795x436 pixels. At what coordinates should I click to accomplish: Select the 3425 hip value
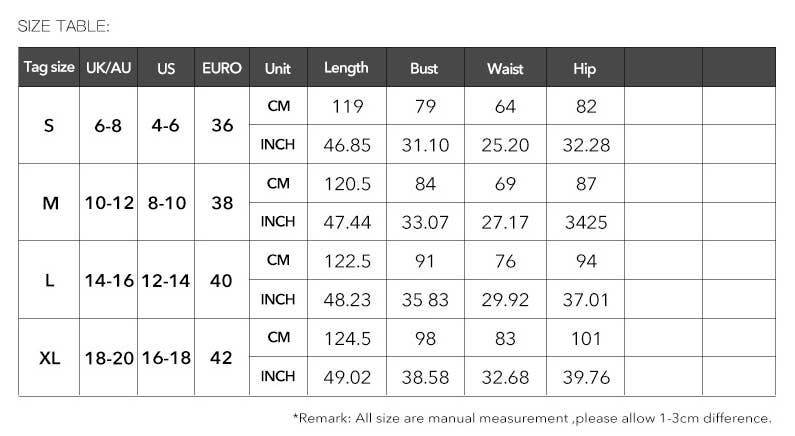(x=586, y=222)
